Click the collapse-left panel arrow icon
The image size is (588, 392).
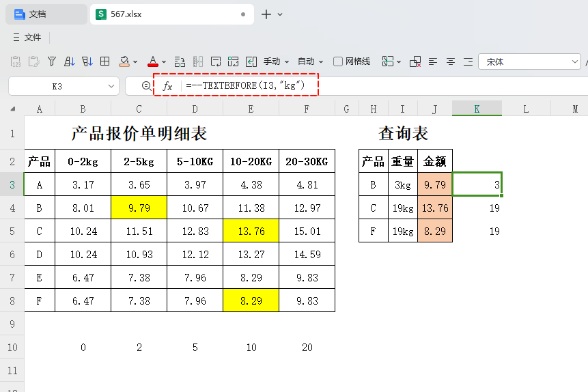(x=251, y=61)
